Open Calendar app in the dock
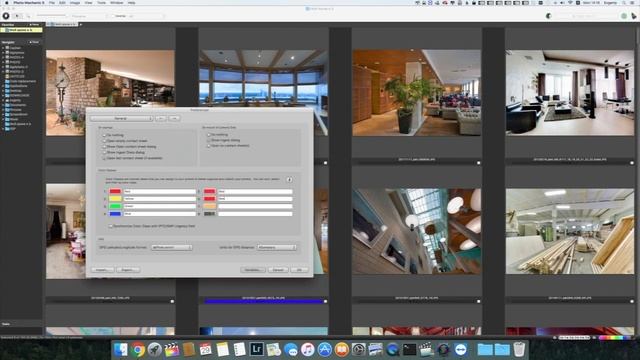The width and height of the screenshot is (640, 360). point(206,350)
